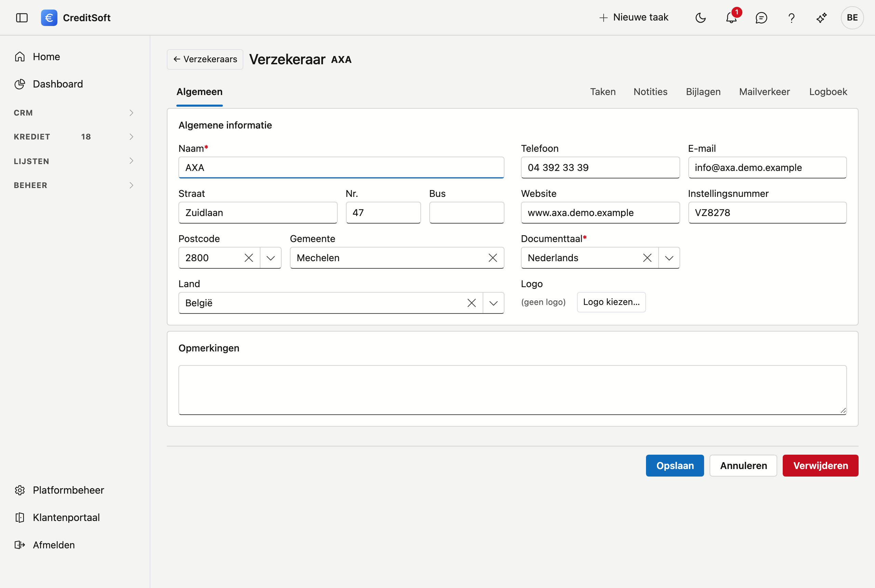The image size is (875, 588).
Task: Clear the Documenttaal Nederlands value
Action: [x=647, y=258]
